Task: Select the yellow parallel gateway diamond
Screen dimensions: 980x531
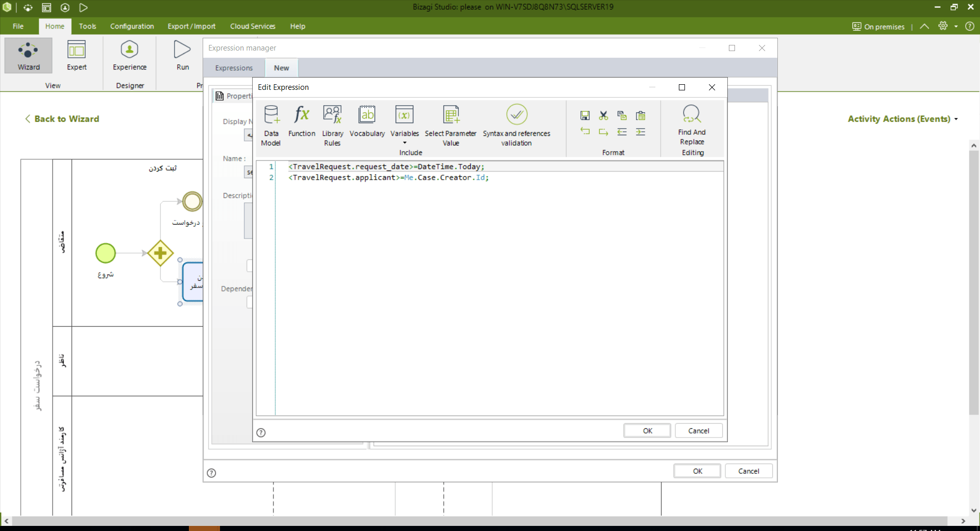Action: (160, 253)
